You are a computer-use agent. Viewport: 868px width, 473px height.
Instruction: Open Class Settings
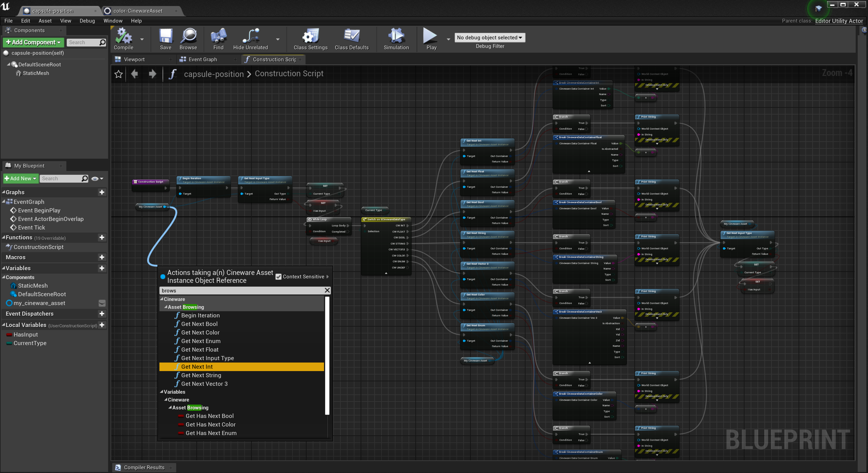tap(311, 38)
